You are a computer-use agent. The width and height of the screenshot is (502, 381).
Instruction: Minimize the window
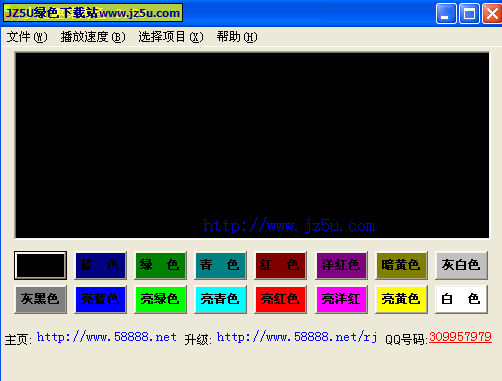446,14
